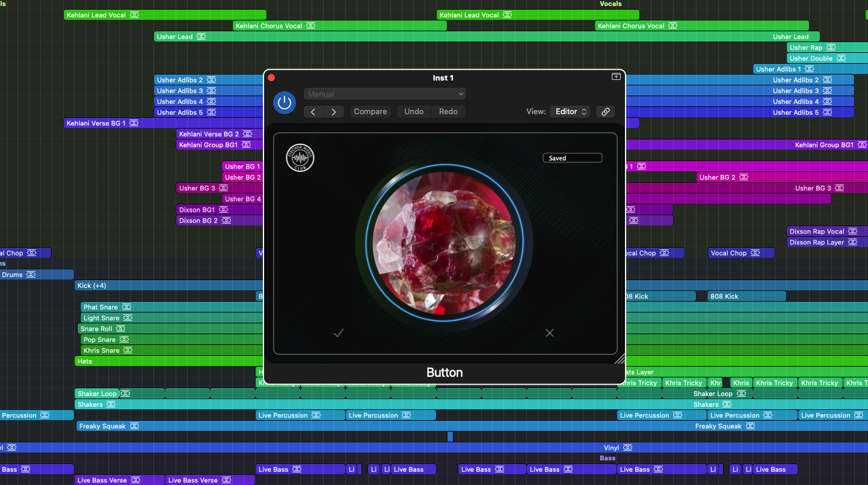Click the Undo button
The width and height of the screenshot is (868, 485).
tap(414, 112)
